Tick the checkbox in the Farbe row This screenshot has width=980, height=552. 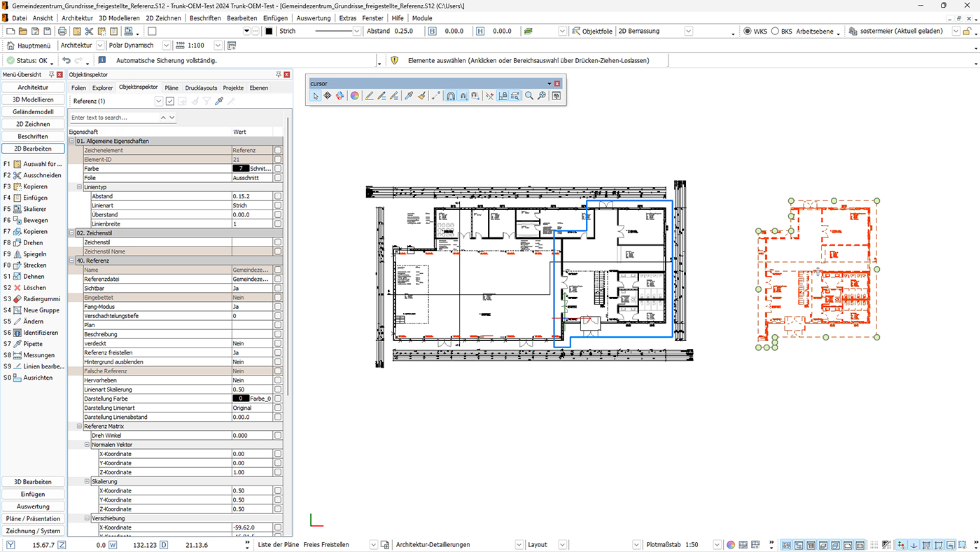coord(278,169)
